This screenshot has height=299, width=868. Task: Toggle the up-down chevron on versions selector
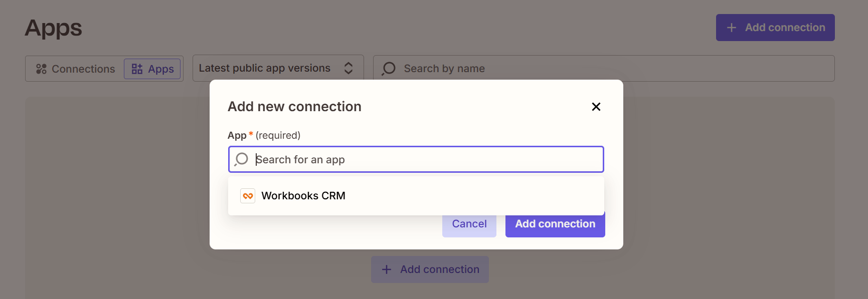[349, 68]
